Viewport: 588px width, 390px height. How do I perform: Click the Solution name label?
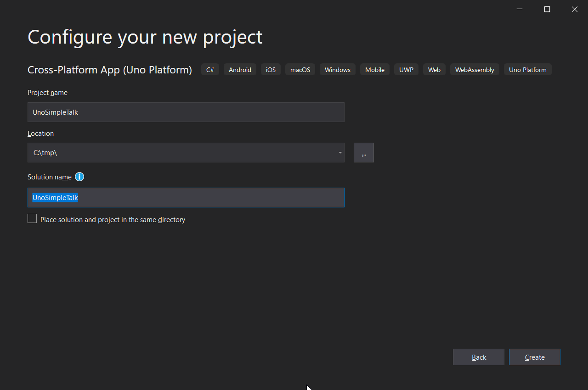tap(50, 177)
